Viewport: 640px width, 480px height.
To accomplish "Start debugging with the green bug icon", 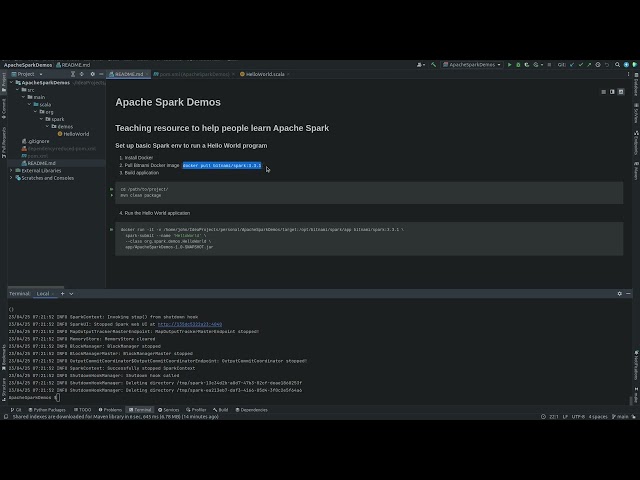I will coord(518,64).
